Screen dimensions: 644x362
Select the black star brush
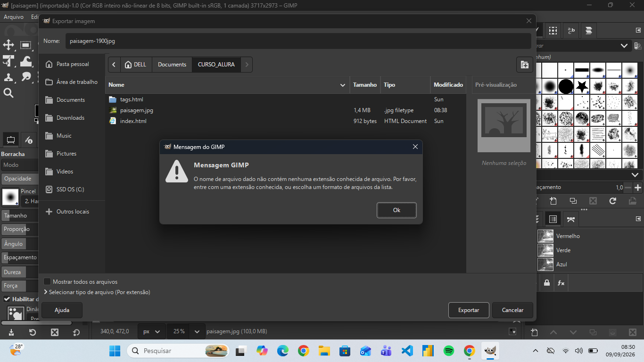(x=582, y=86)
